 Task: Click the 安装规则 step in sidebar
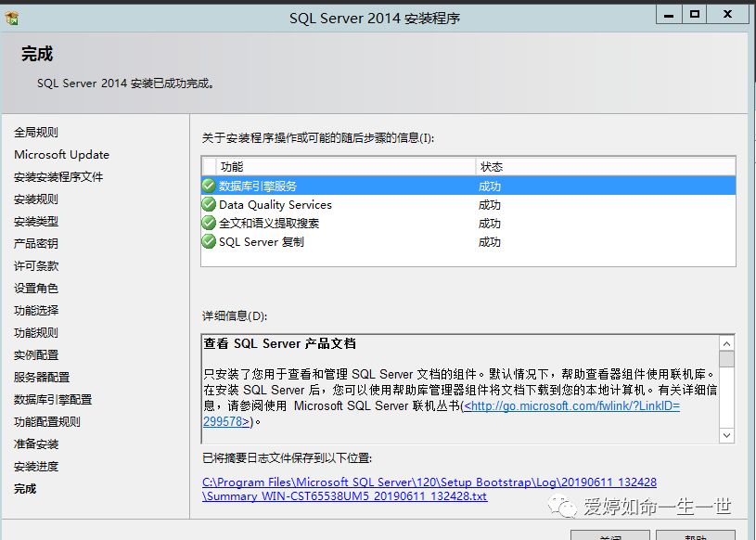point(36,199)
